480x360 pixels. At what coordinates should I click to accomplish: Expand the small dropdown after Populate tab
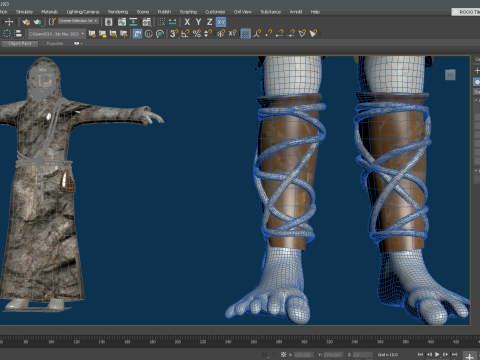pos(78,43)
